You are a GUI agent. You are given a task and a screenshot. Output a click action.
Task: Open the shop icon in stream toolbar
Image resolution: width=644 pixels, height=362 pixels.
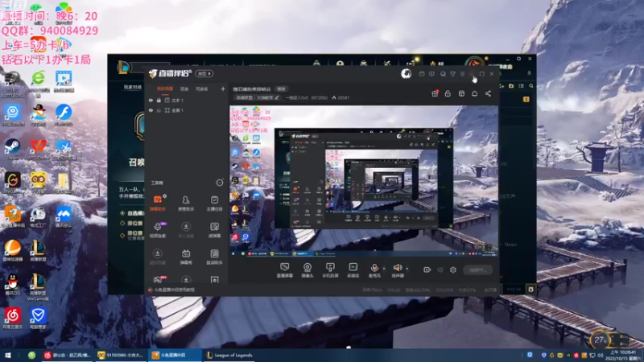click(461, 93)
